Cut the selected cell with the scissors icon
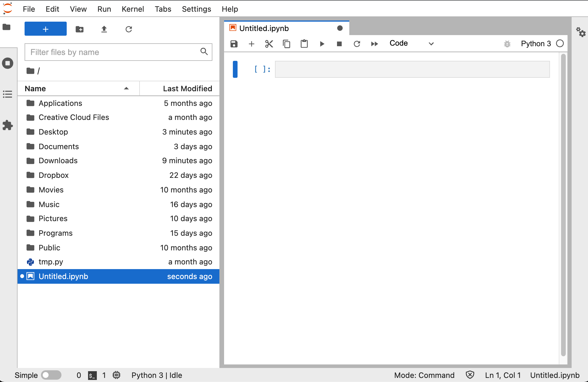Viewport: 588px width, 382px height. click(269, 44)
